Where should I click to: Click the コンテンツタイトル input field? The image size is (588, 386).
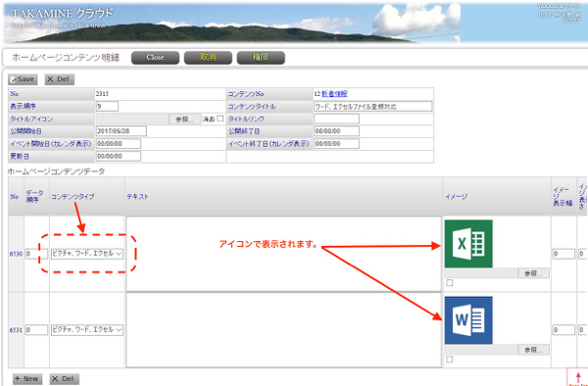click(372, 107)
